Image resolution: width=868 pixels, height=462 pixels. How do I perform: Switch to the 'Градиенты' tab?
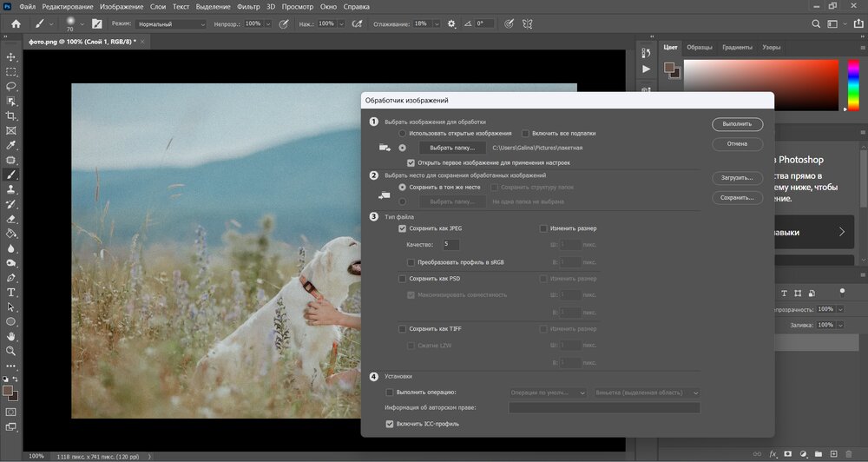(737, 47)
